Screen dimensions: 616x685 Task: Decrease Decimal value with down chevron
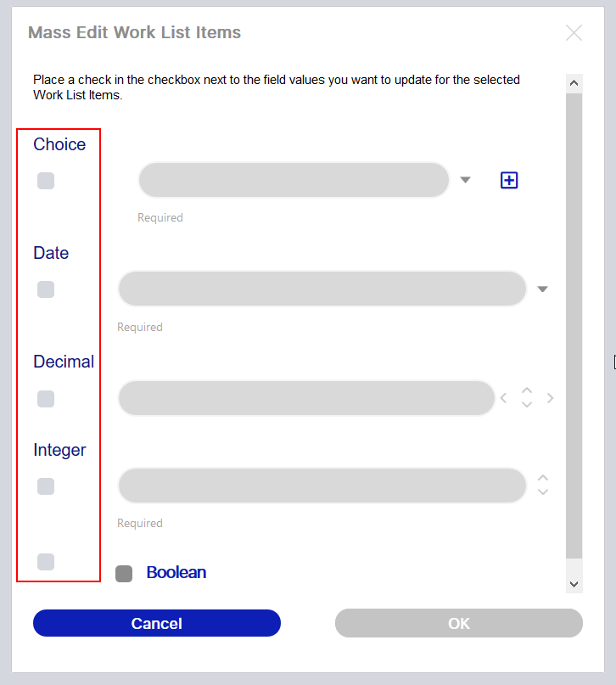click(527, 405)
